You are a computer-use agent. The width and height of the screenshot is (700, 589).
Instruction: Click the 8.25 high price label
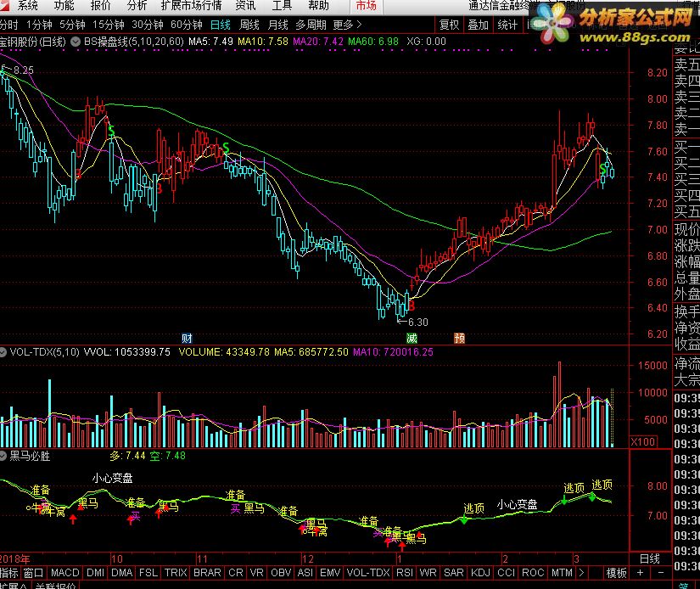[23, 70]
